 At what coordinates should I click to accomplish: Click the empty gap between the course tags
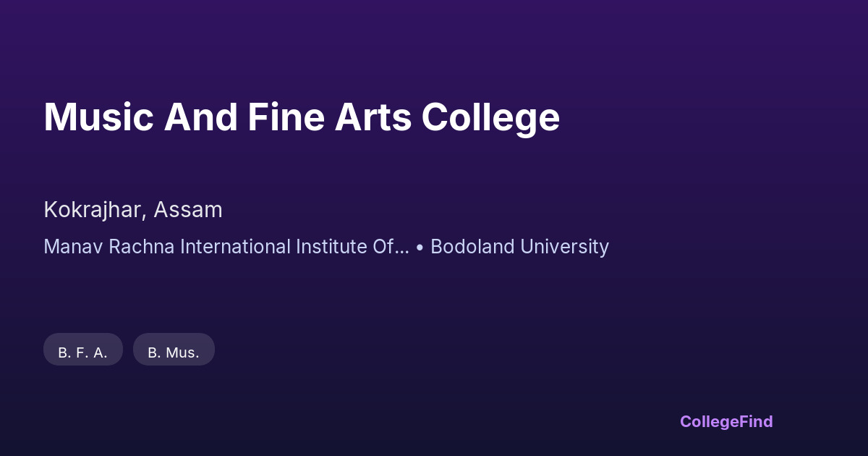128,350
